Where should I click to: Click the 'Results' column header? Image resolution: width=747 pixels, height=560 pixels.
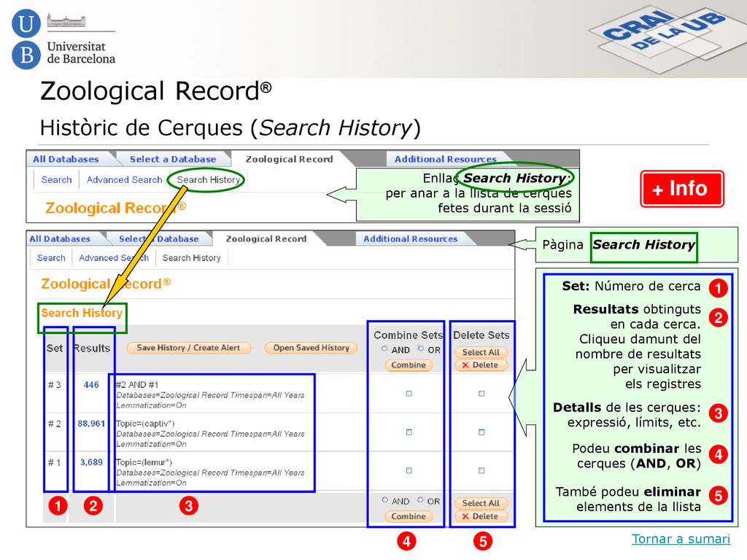pos(92,348)
